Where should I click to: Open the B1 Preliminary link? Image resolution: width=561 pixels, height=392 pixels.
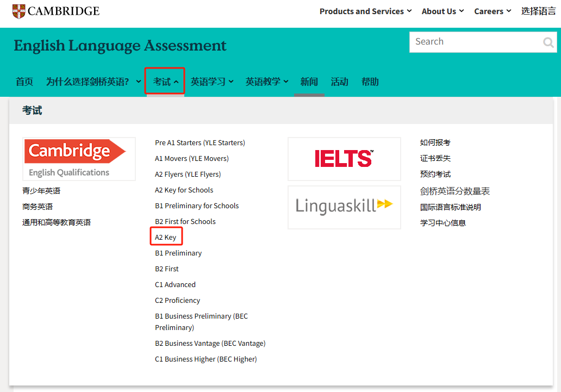[178, 253]
